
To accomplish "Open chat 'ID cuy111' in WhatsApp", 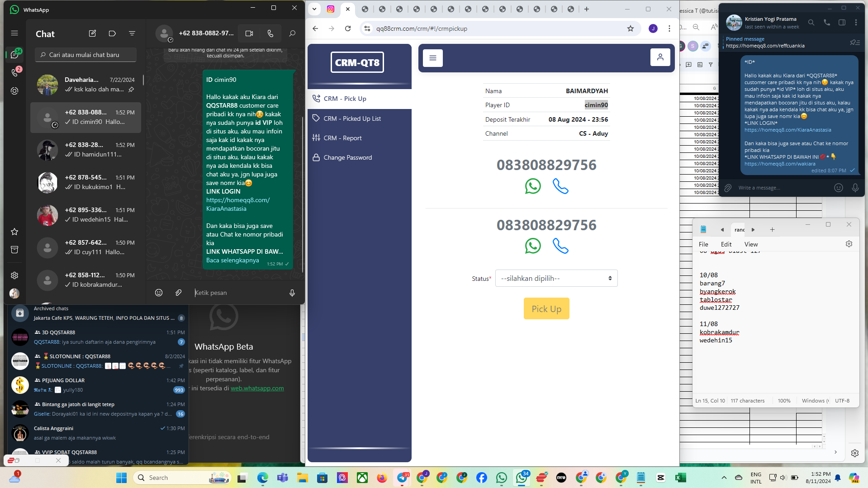I will pos(86,247).
